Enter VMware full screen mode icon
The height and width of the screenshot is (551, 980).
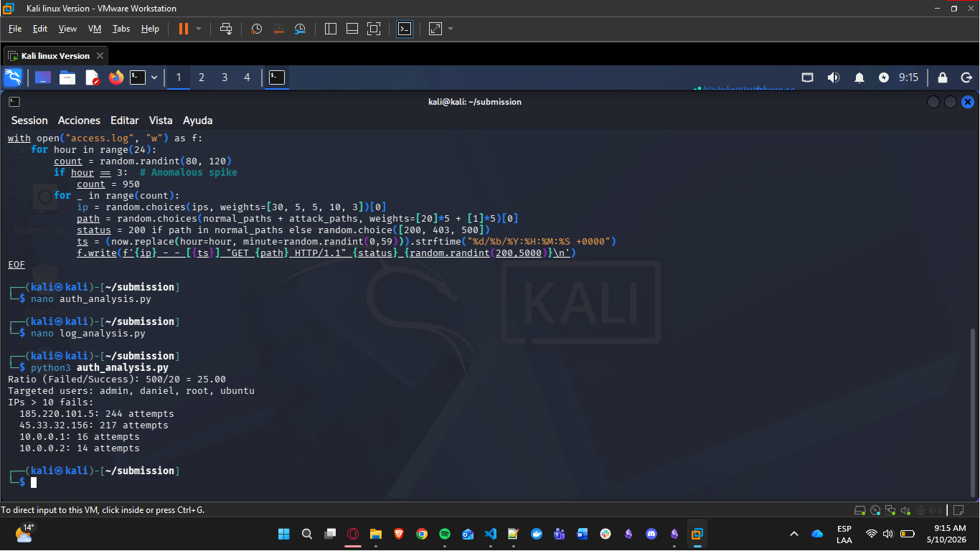pos(374,29)
